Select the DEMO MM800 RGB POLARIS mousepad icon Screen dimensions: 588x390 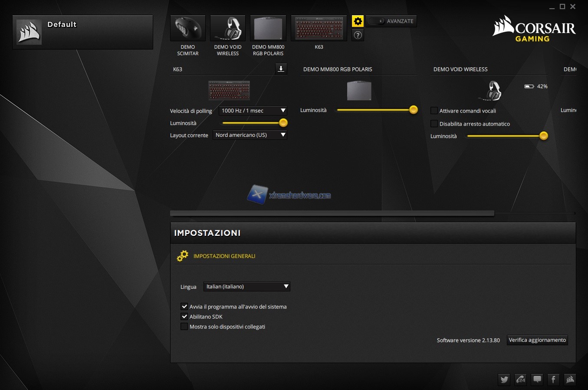[268, 29]
